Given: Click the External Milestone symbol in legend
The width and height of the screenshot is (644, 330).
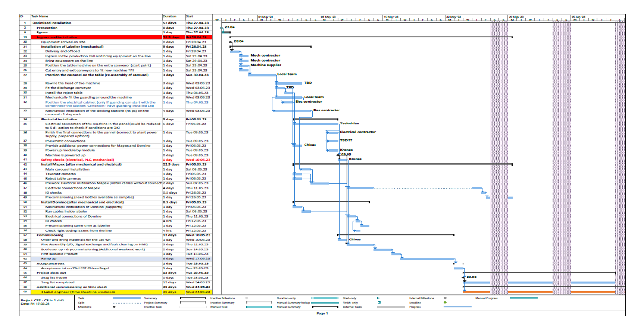Looking at the screenshot, I should 445,298.
